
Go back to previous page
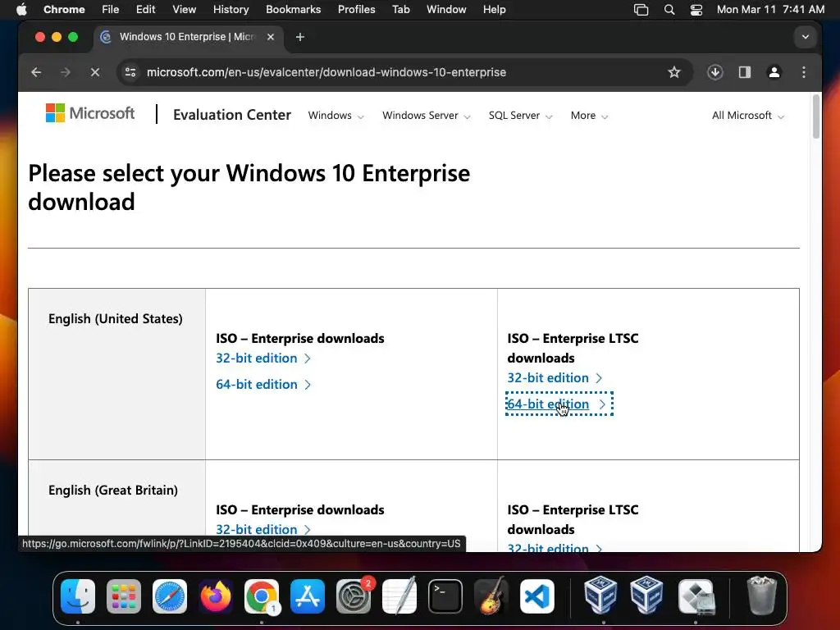36,72
